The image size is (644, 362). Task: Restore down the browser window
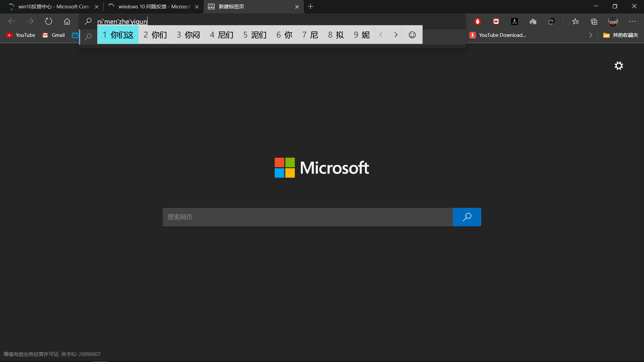[615, 6]
